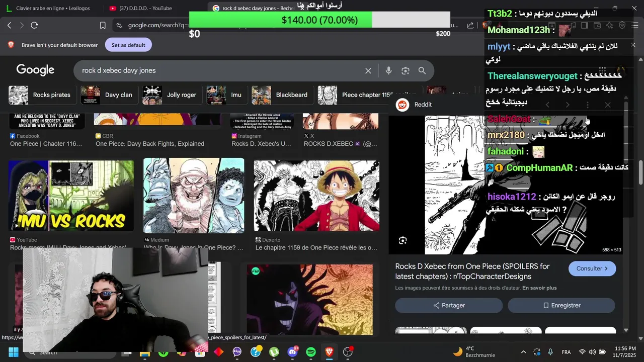This screenshot has width=644, height=362.
Task: Bookmark this page with the bookmark icon
Action: pyautogui.click(x=103, y=25)
